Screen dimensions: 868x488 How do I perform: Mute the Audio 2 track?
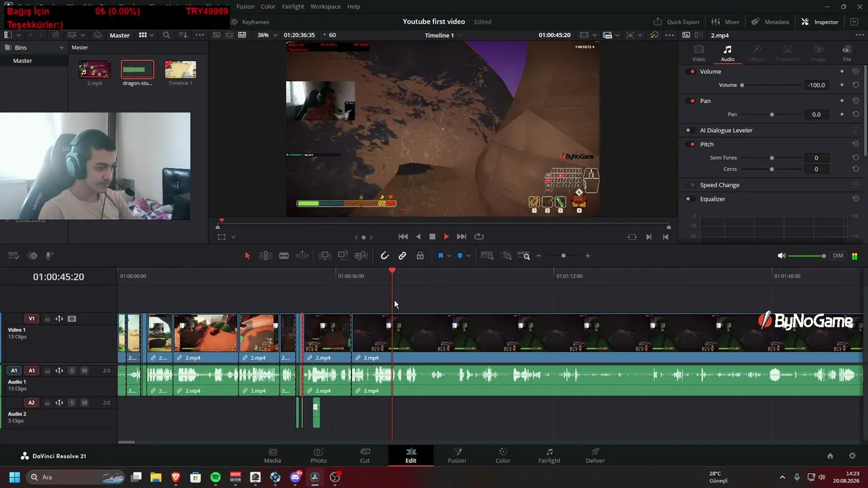84,403
